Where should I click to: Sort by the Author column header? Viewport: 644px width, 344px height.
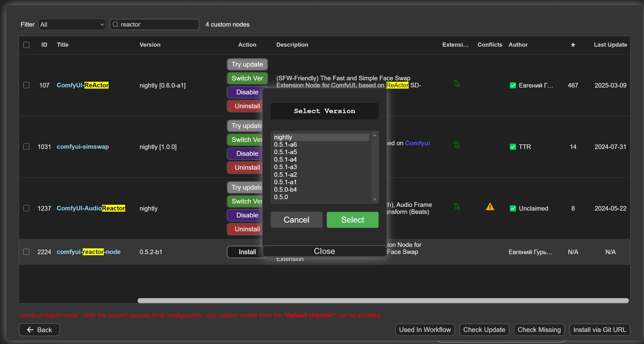tap(518, 45)
